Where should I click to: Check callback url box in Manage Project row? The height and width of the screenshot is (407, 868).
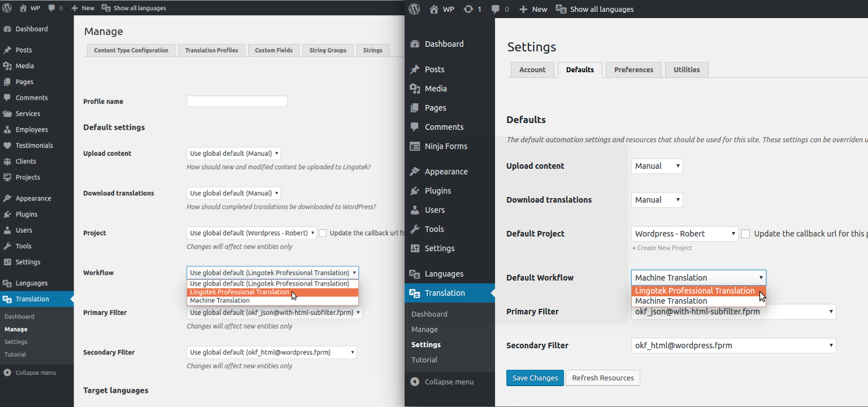point(323,233)
